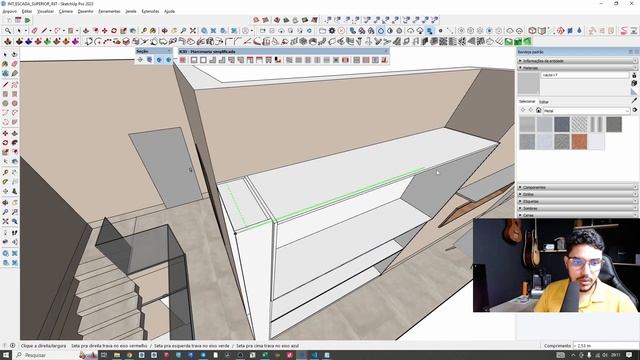Toggle the highlighted blue square toolbar button
This screenshot has height=360, width=640.
click(430, 31)
